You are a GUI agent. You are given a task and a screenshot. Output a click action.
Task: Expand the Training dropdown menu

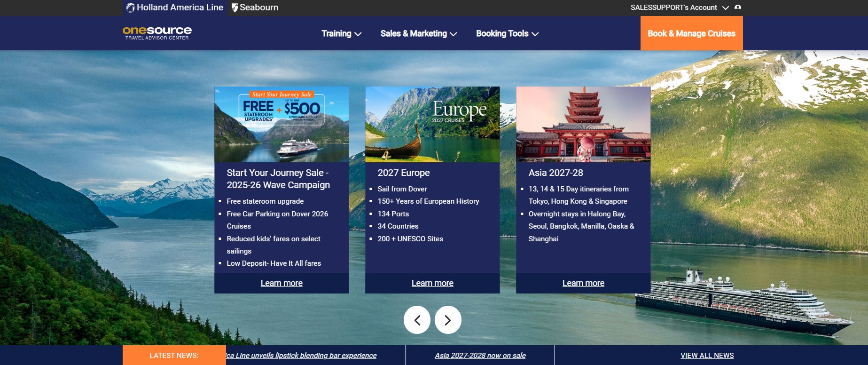point(341,34)
